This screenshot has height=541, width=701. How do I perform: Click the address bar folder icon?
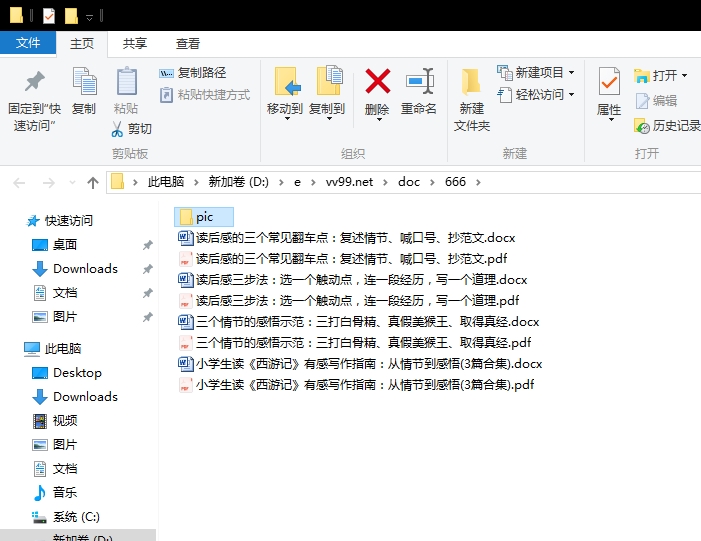pyautogui.click(x=117, y=182)
